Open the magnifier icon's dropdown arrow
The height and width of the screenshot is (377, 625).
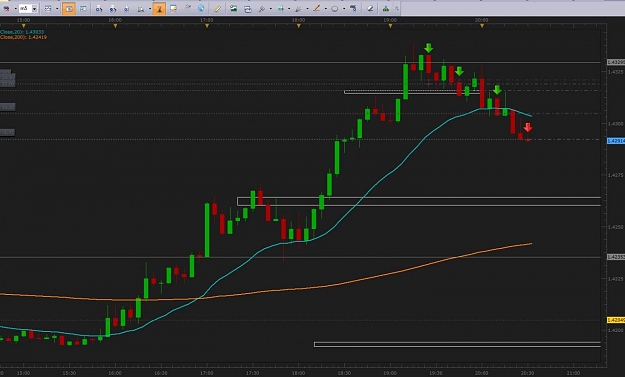[149, 9]
